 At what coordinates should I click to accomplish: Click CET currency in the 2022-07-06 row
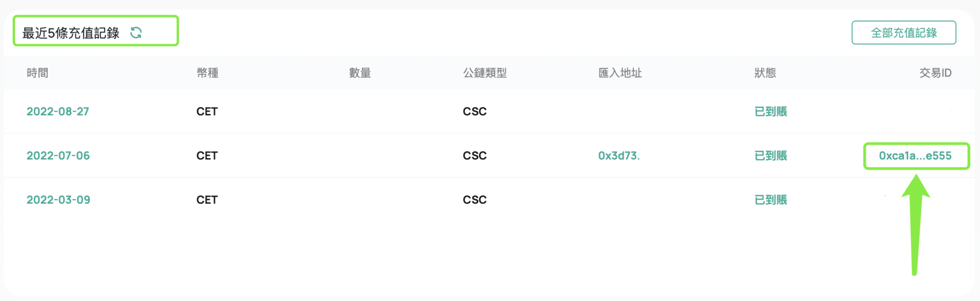(x=207, y=156)
